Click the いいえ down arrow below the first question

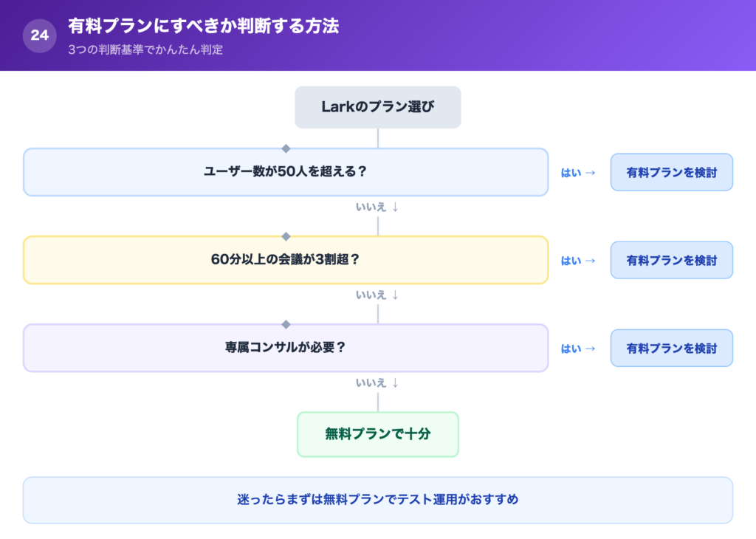[x=377, y=207]
